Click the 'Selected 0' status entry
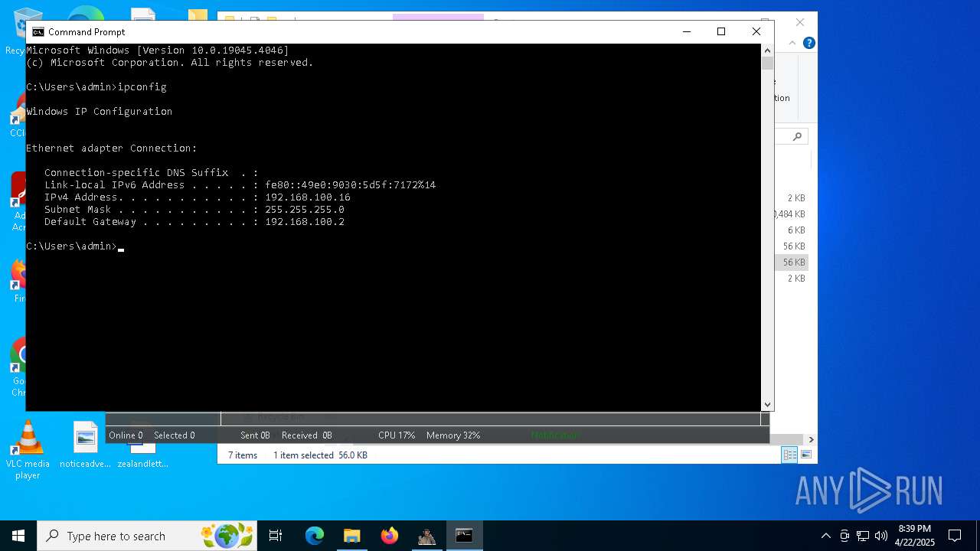Screen dimensions: 980x551 tap(174, 435)
